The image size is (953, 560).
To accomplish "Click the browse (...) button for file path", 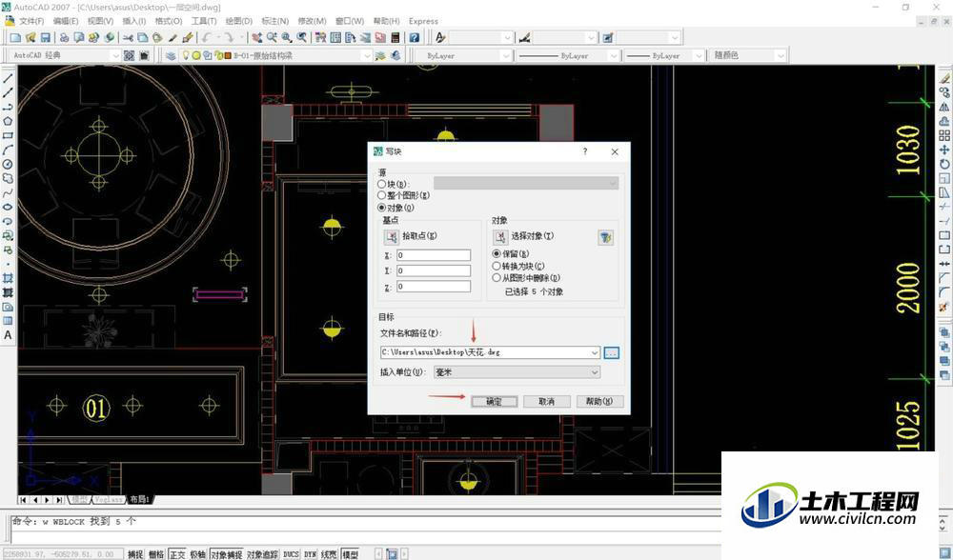I will tap(612, 352).
